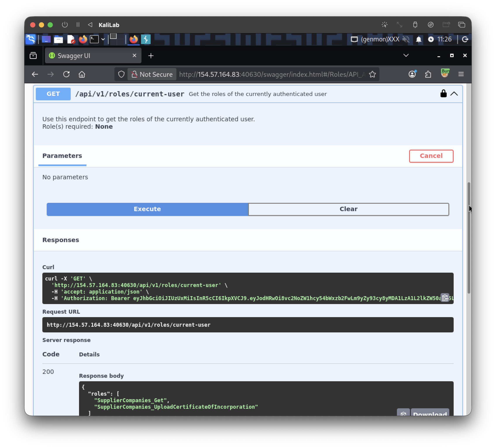Copy the curl command to clipboard
The image size is (496, 448).
445,298
